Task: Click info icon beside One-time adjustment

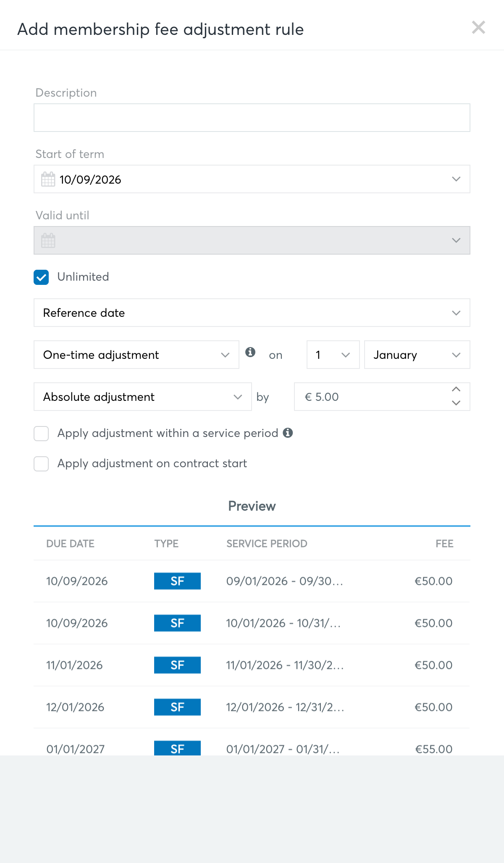Action: click(x=250, y=352)
